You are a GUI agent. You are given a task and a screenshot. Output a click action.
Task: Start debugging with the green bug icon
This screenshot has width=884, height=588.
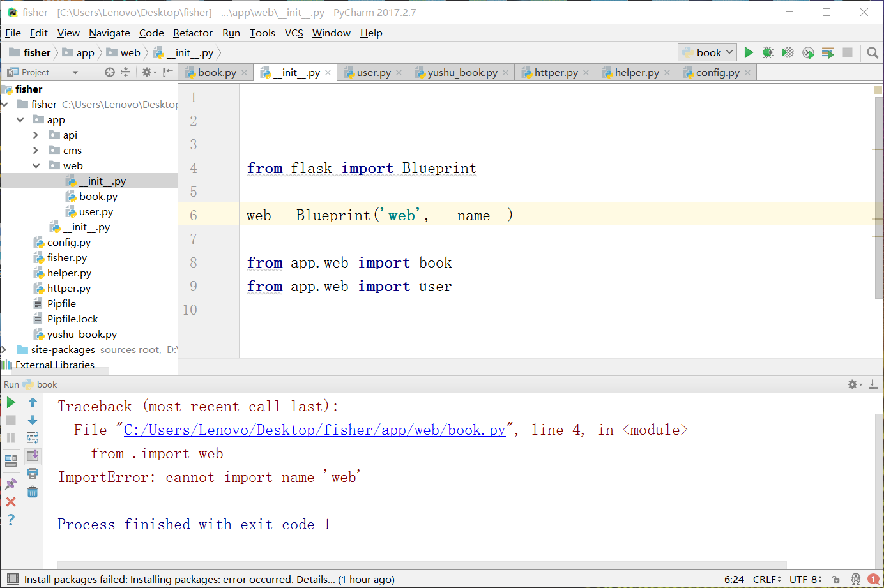[768, 52]
